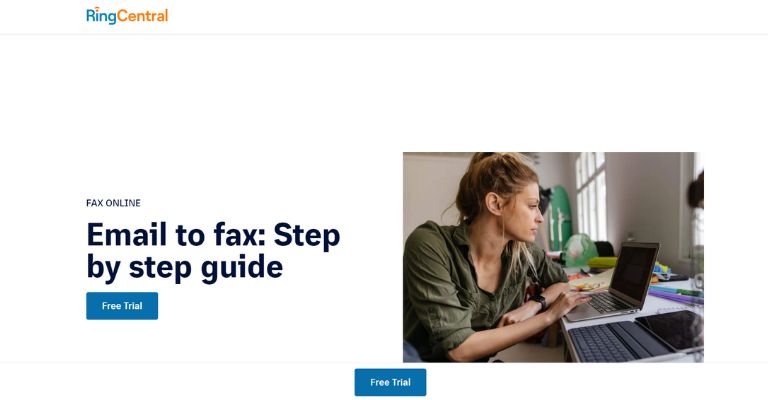Click the word 'Email' in headline
Image resolution: width=768 pixels, height=400 pixels.
tap(126, 235)
